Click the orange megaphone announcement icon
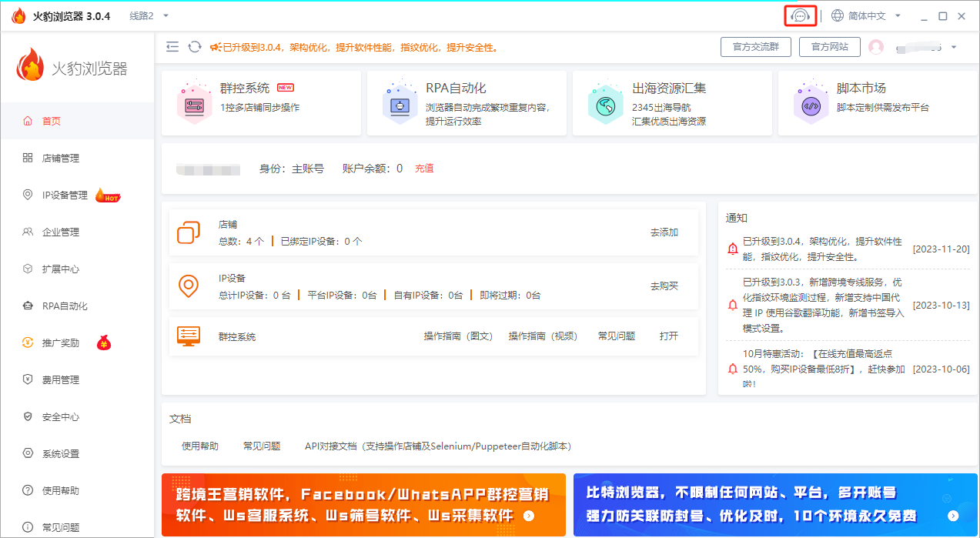 (x=216, y=47)
